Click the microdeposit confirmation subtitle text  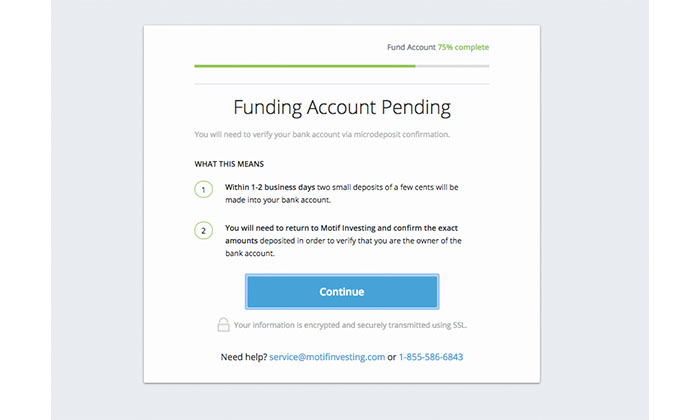click(x=322, y=134)
